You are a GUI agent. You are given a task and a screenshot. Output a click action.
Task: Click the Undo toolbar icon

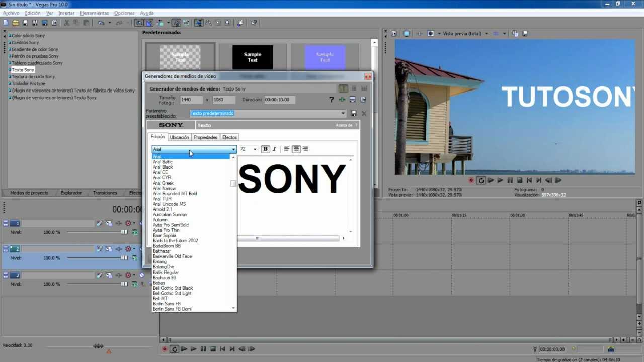pyautogui.click(x=101, y=23)
